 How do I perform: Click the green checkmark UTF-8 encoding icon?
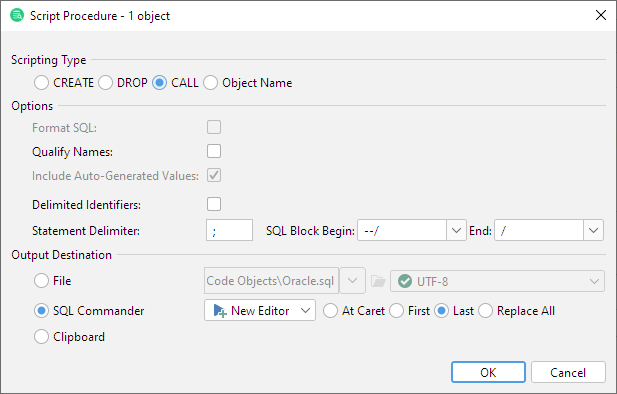[x=405, y=281]
